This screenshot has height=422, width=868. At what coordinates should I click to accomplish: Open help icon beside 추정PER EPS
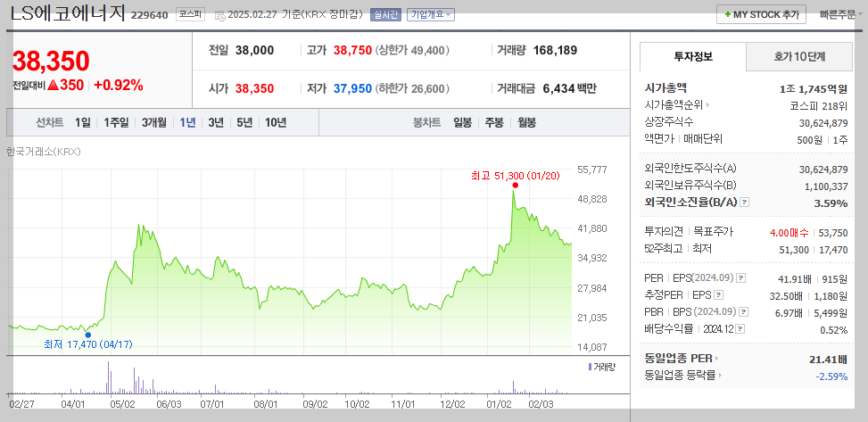[x=718, y=295]
